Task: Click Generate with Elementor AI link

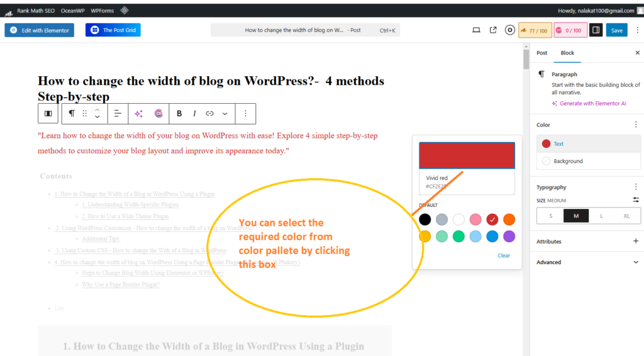Action: (589, 104)
